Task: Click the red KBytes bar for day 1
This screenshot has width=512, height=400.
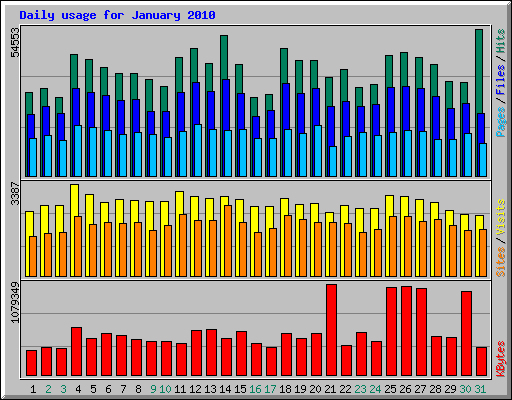Action: click(32, 363)
